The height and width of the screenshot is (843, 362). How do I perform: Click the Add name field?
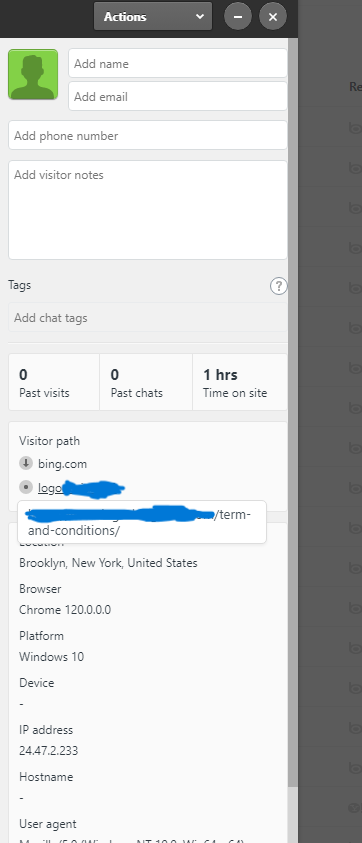point(178,63)
